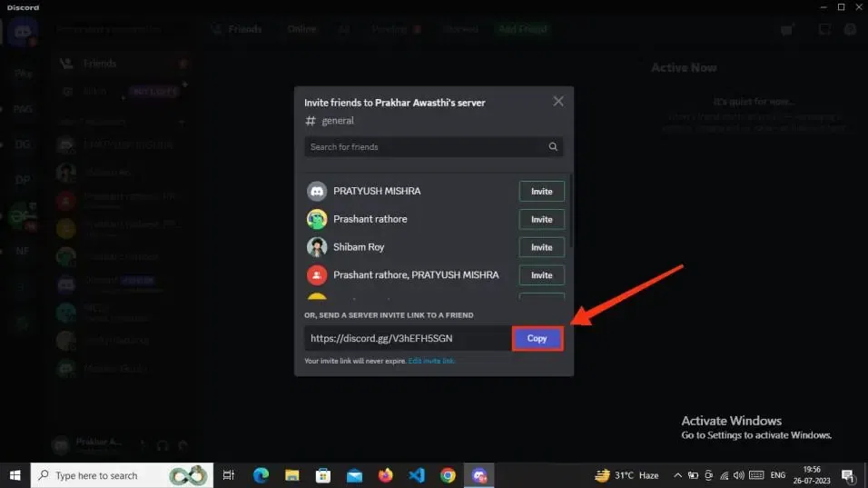Close the invite friends dialog
The image size is (868, 488).
(558, 102)
